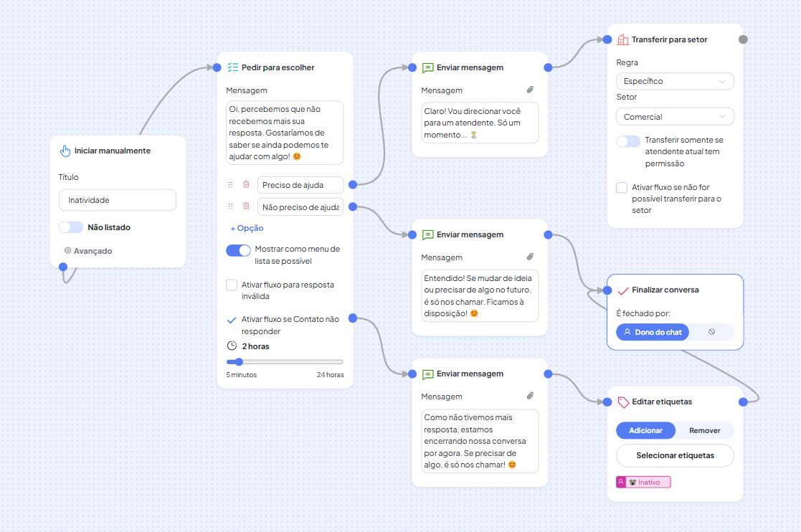Open the Setor dropdown showing Comercial
The height and width of the screenshot is (532, 801).
click(x=675, y=117)
